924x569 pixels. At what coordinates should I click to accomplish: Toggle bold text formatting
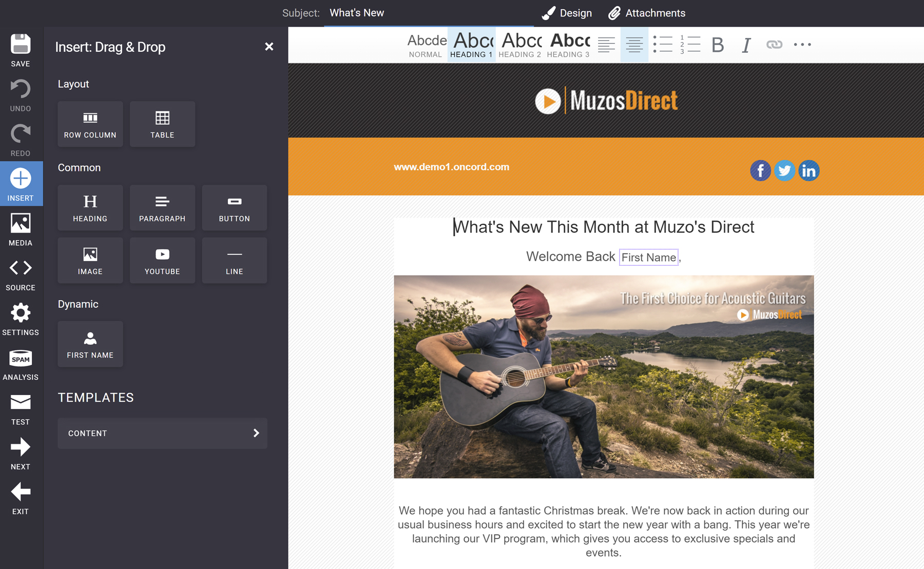(718, 45)
